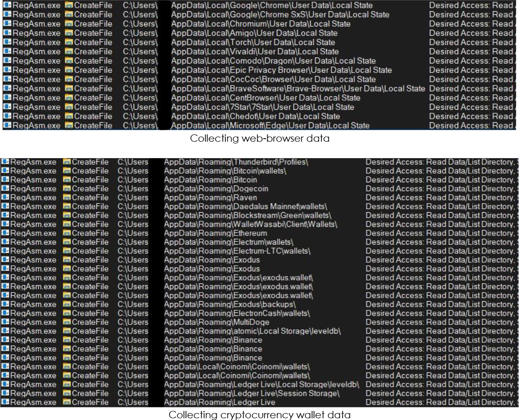Select the CreateFile icon in the MultiDoge row
The height and width of the screenshot is (420, 519).
(67, 322)
